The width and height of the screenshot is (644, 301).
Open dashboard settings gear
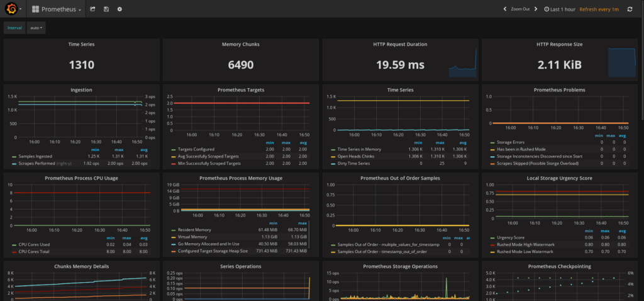119,9
